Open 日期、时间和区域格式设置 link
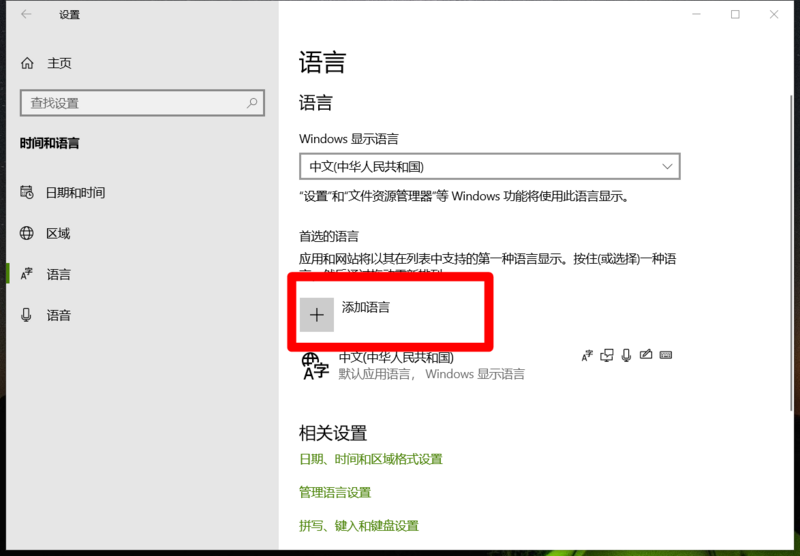The width and height of the screenshot is (800, 556). [371, 459]
